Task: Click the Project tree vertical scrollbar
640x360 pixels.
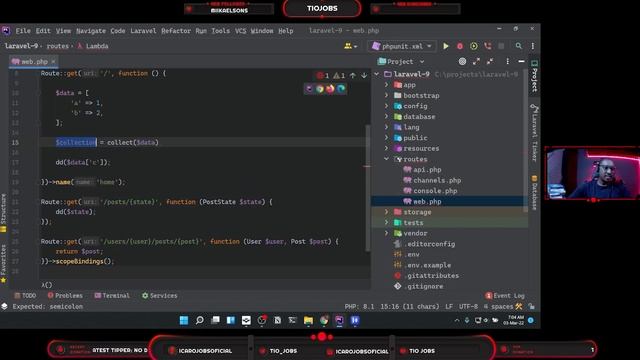Action: (525, 141)
